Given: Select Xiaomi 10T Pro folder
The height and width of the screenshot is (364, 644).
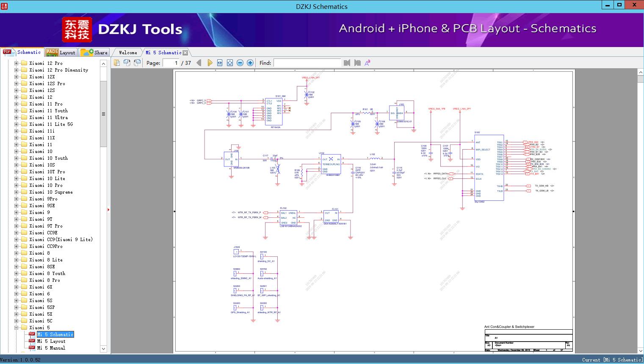Looking at the screenshot, I should click(x=47, y=172).
